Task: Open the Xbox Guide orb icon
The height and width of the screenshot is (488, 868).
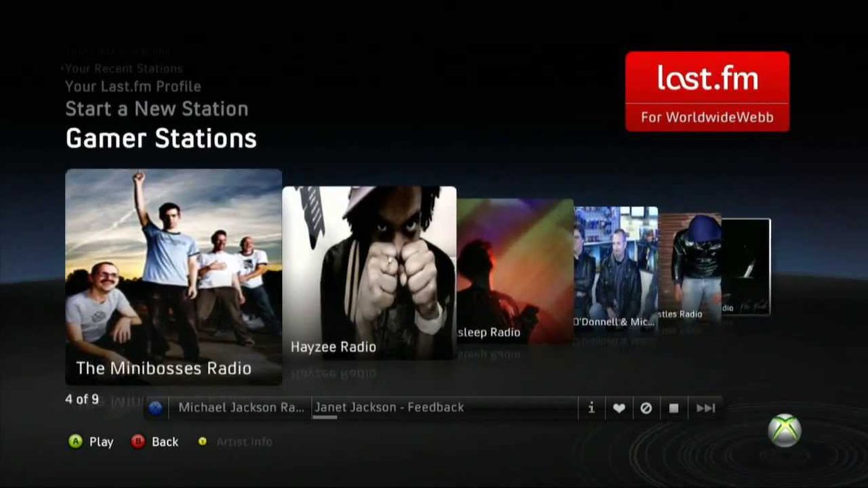Action: coord(784,430)
